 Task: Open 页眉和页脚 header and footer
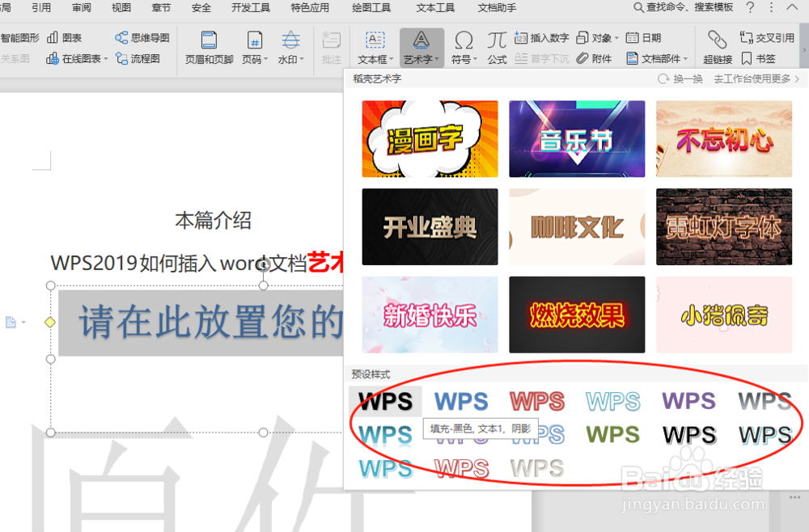click(x=209, y=48)
